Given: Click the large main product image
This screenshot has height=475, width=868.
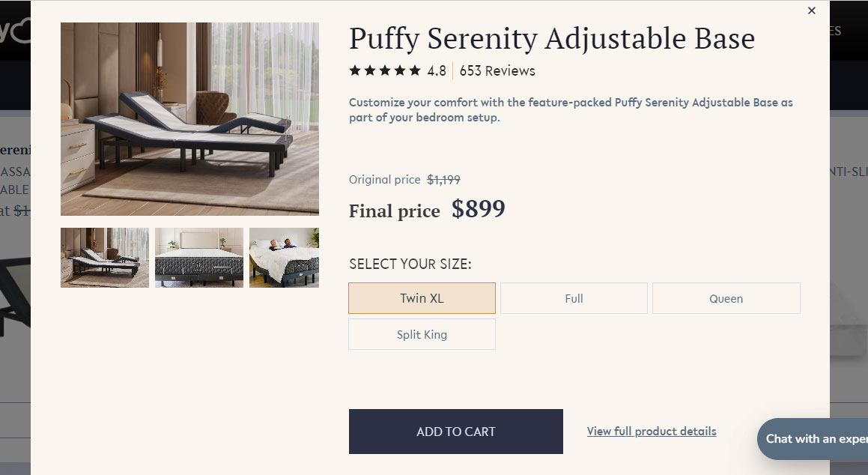Looking at the screenshot, I should (x=189, y=119).
